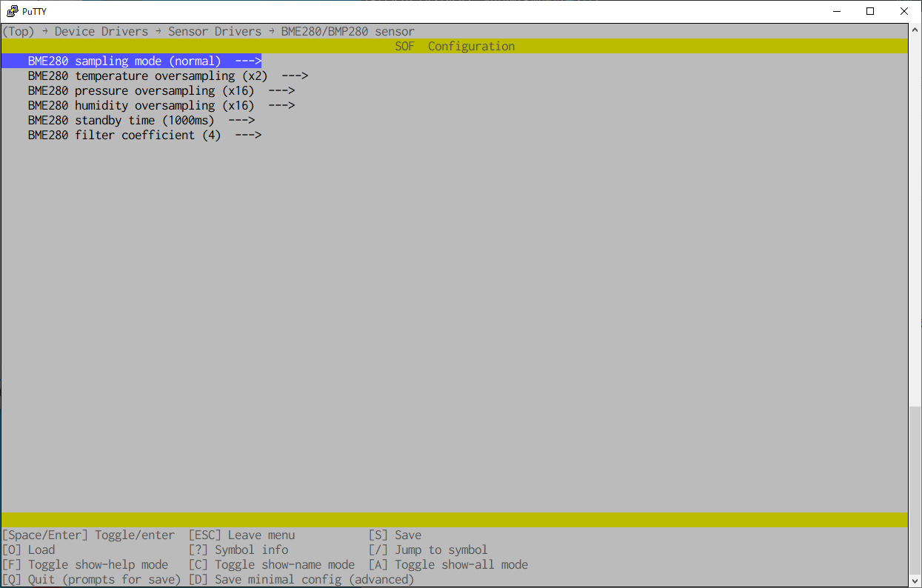Click the [?] Symbol info hint
Screen dimensions: 922x588
(238, 550)
